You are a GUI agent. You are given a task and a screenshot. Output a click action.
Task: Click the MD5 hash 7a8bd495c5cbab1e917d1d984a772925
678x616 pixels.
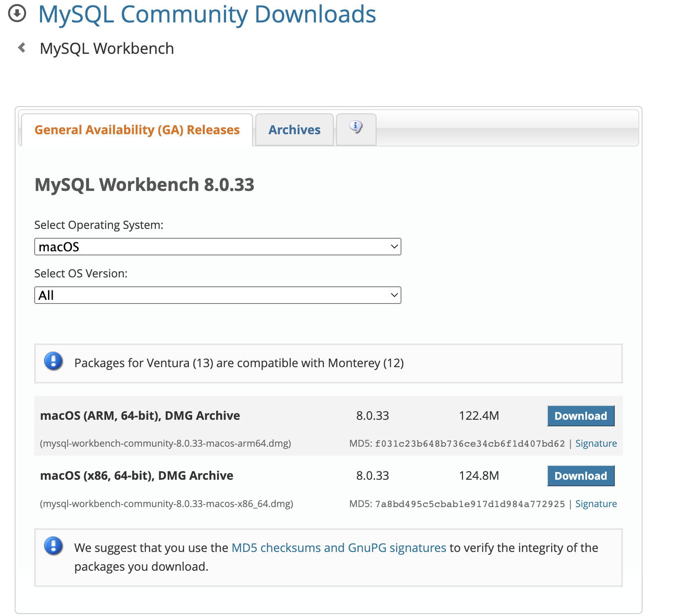coord(470,504)
